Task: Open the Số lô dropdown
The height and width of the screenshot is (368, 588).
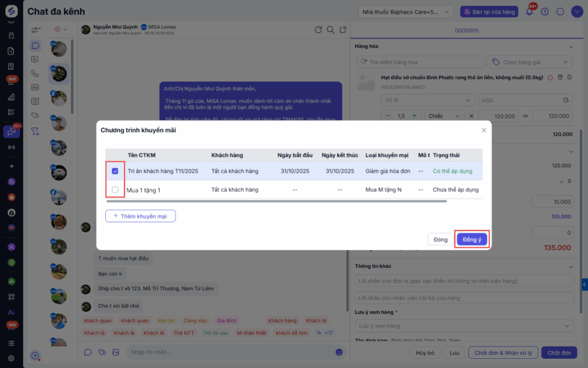Action: [428, 100]
